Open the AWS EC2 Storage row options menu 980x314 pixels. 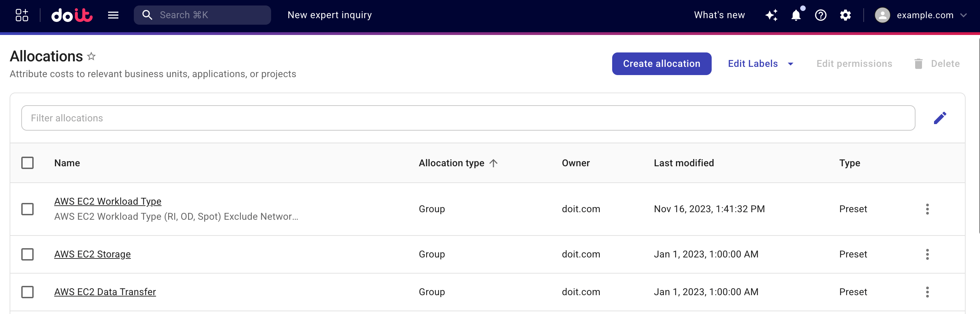click(x=927, y=254)
